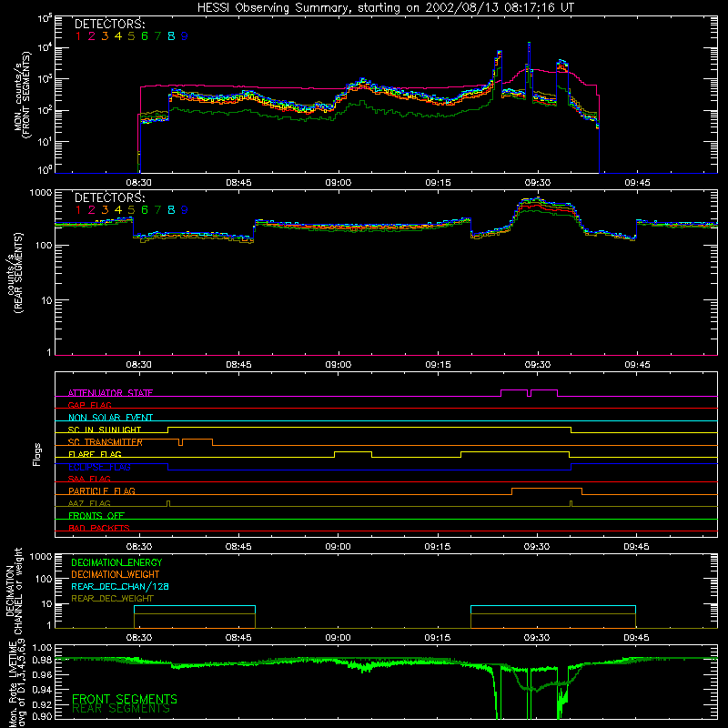Screen dimensions: 728x728
Task: Click the FLARE FLAG label
Action: pyautogui.click(x=95, y=454)
